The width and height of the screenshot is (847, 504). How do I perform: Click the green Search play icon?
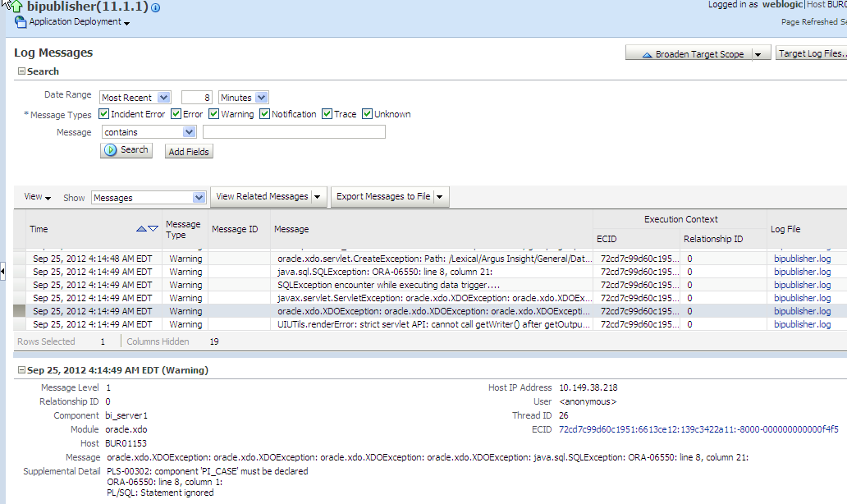click(x=111, y=150)
